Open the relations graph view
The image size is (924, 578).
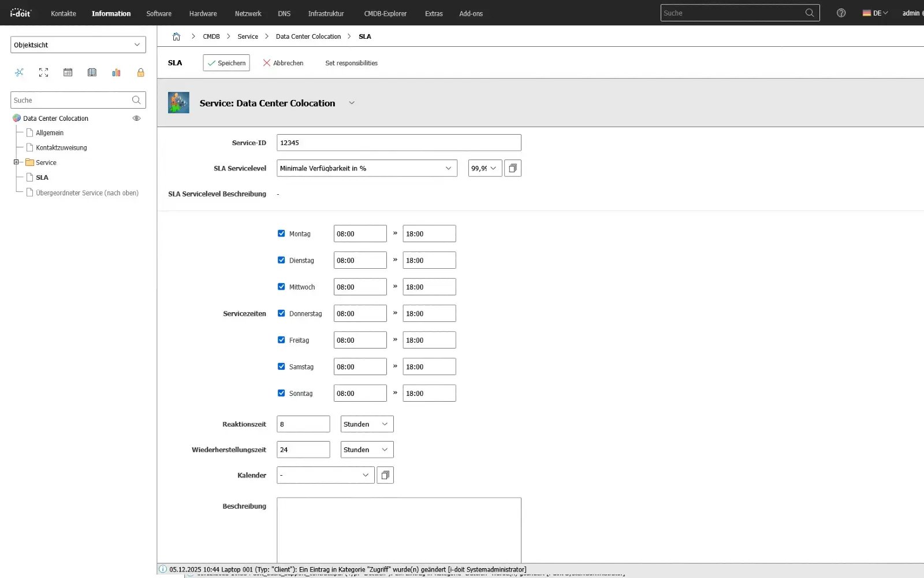coord(20,72)
